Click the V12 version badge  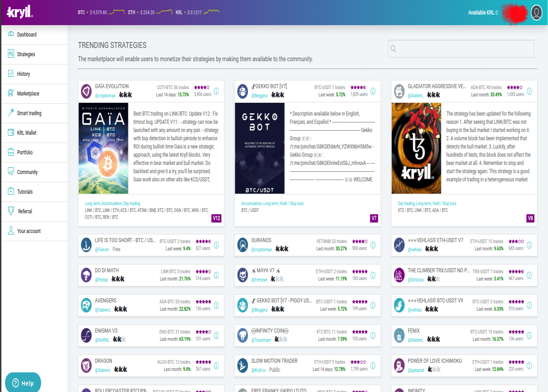coord(217,218)
